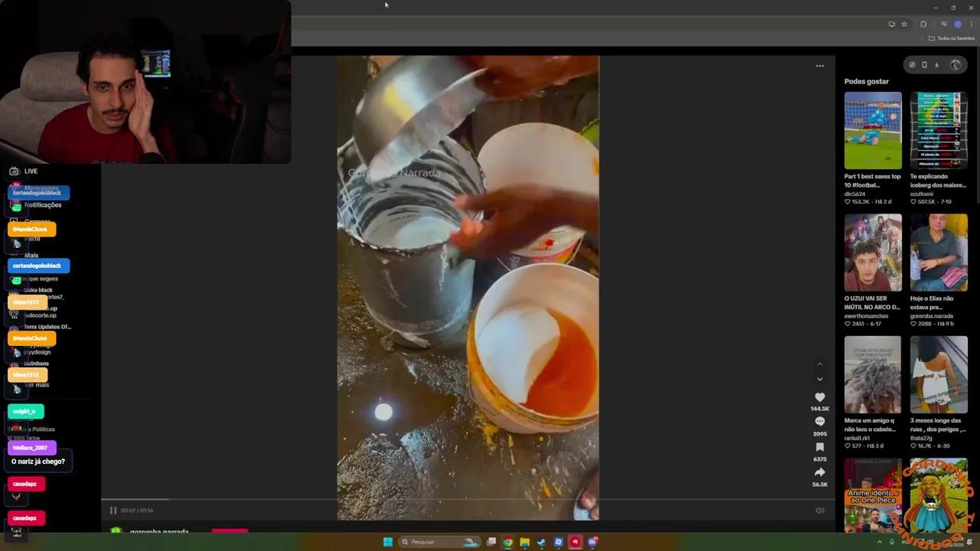Open Google Chrome from the taskbar
Screen dimensions: 980x551
coord(508,542)
